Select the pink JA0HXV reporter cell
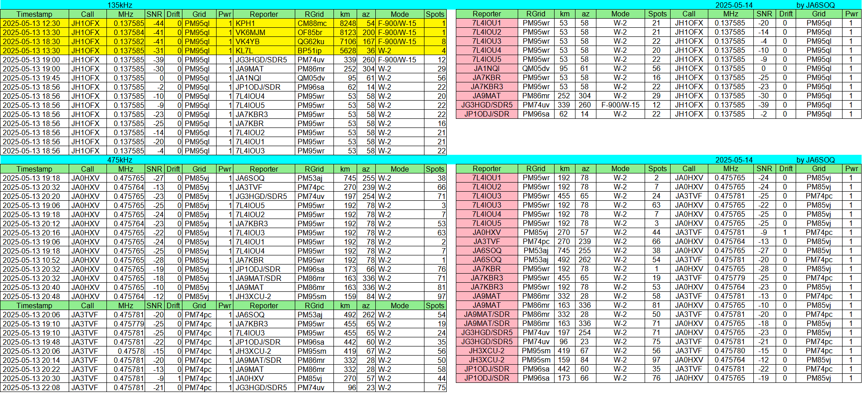 [487, 232]
